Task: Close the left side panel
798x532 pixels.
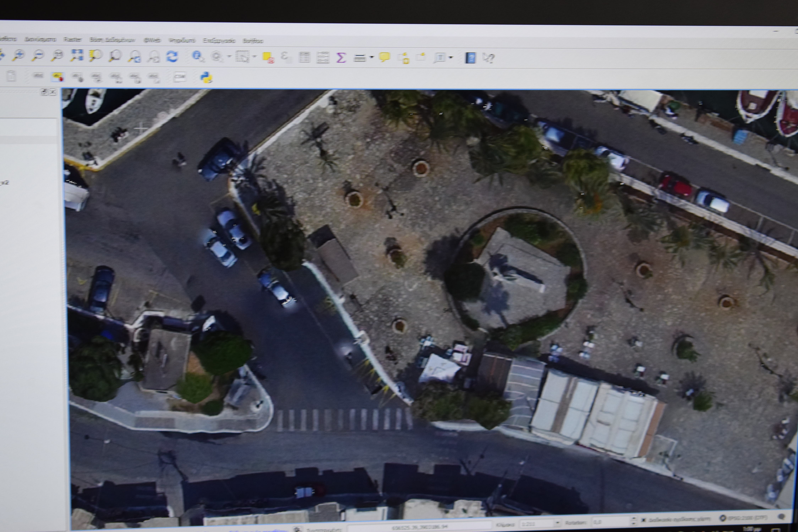Action: click(53, 92)
